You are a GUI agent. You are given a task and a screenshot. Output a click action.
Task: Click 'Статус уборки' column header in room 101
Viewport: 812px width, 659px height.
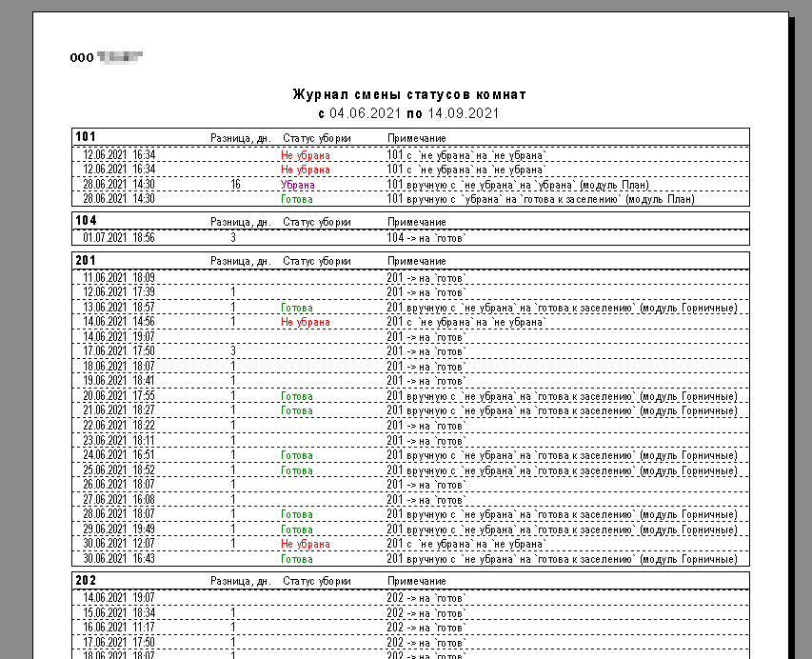pos(316,139)
